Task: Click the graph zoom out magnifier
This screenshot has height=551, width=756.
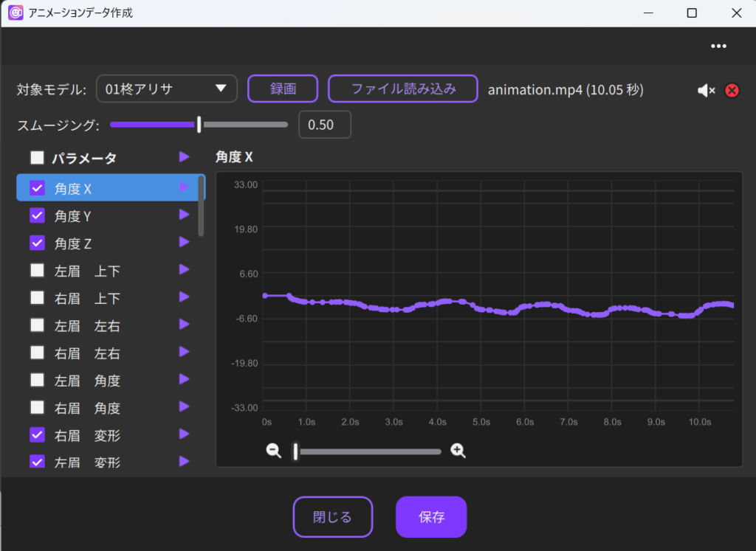Action: point(274,451)
